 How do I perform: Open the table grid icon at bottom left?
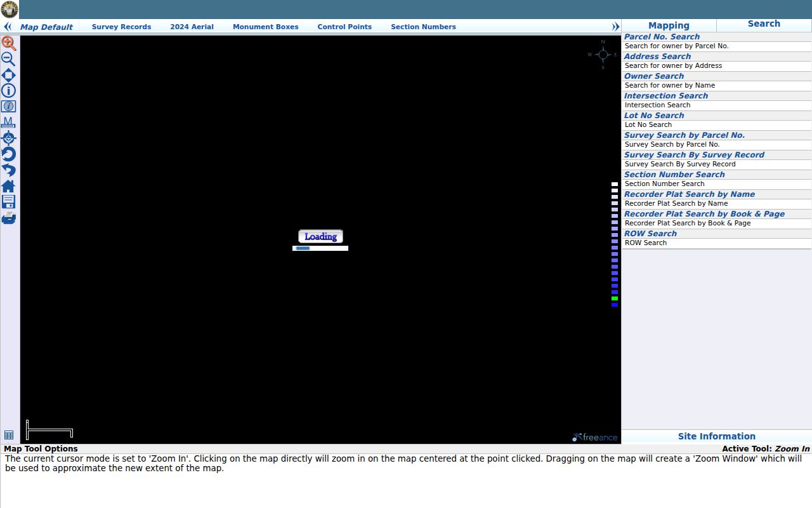(x=9, y=435)
